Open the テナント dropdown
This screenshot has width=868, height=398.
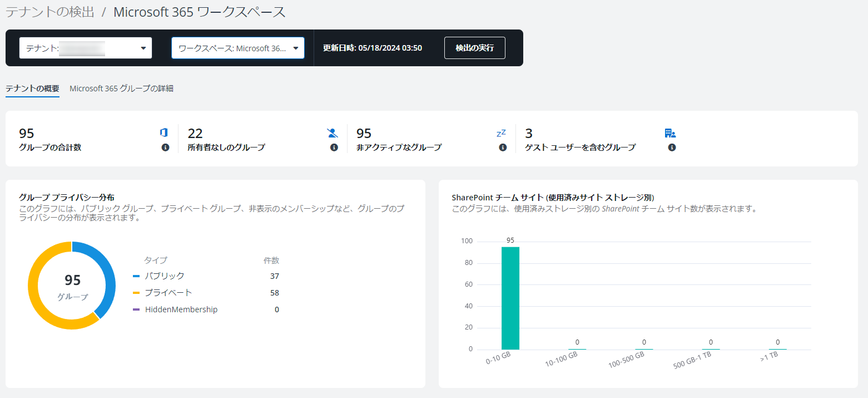tap(86, 48)
